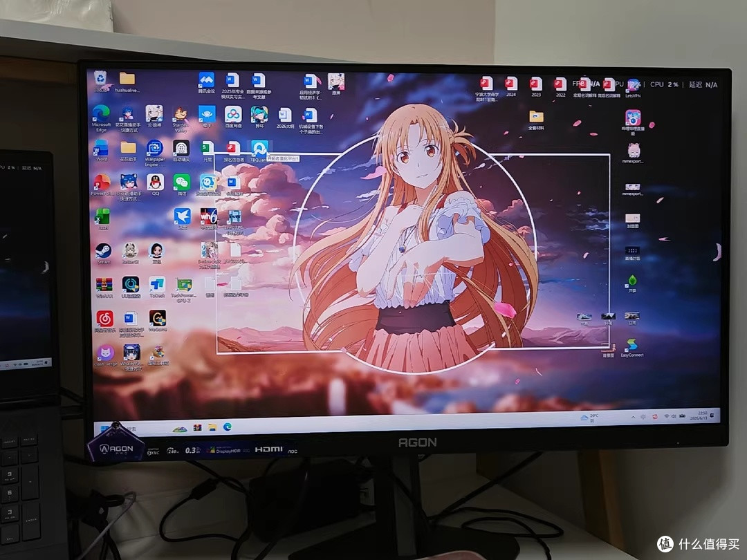The height and width of the screenshot is (560, 747).
Task: Open the 2024 PDF file icon
Action: pos(511,86)
